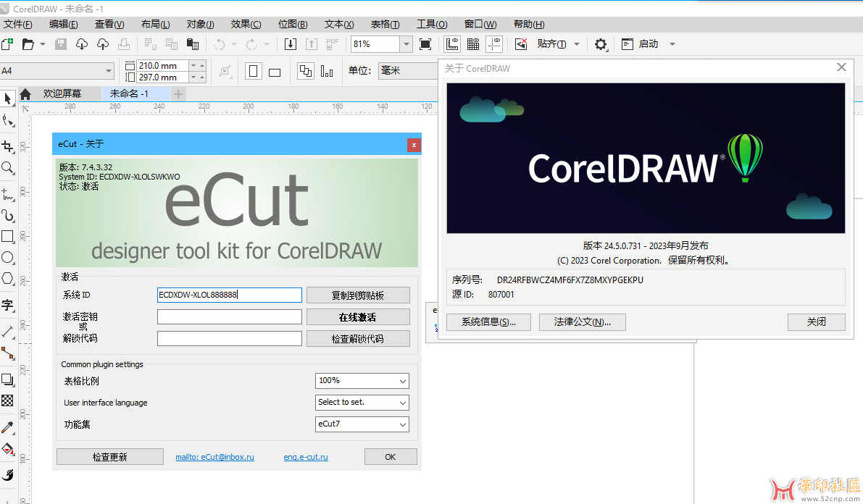This screenshot has width=863, height=504.
Task: Select the Polygon tool
Action: click(8, 278)
